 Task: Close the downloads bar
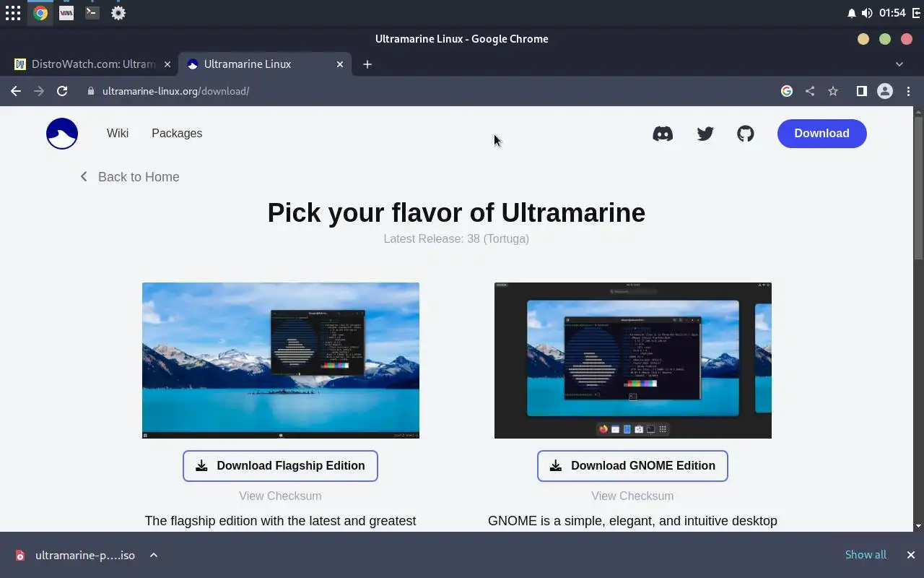coord(911,555)
